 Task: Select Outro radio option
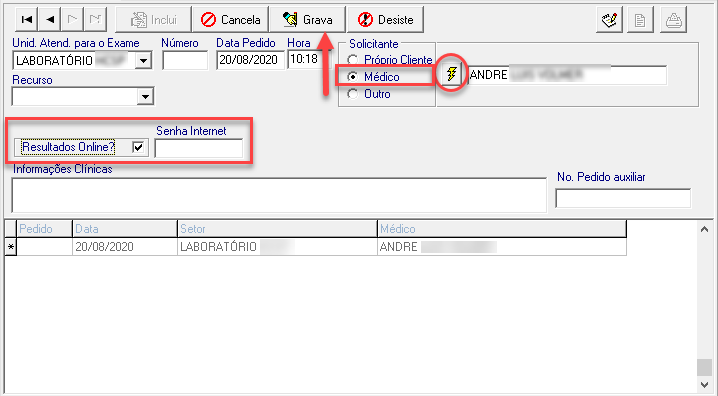click(x=353, y=94)
